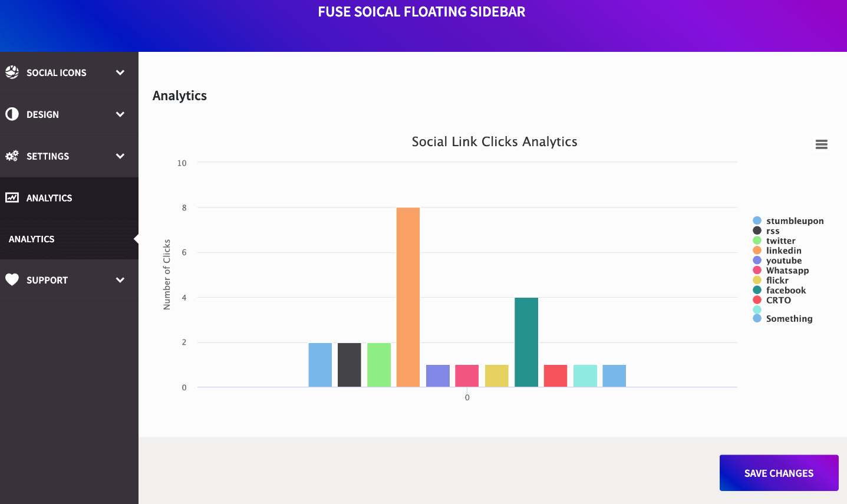Toggle the stumbleupon series in legend
The width and height of the screenshot is (847, 504).
click(795, 221)
